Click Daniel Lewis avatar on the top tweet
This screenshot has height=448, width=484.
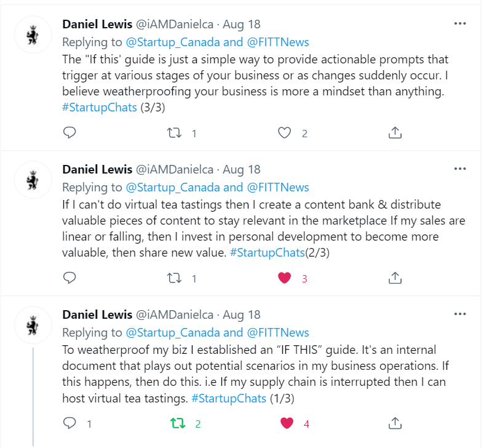[x=33, y=36]
